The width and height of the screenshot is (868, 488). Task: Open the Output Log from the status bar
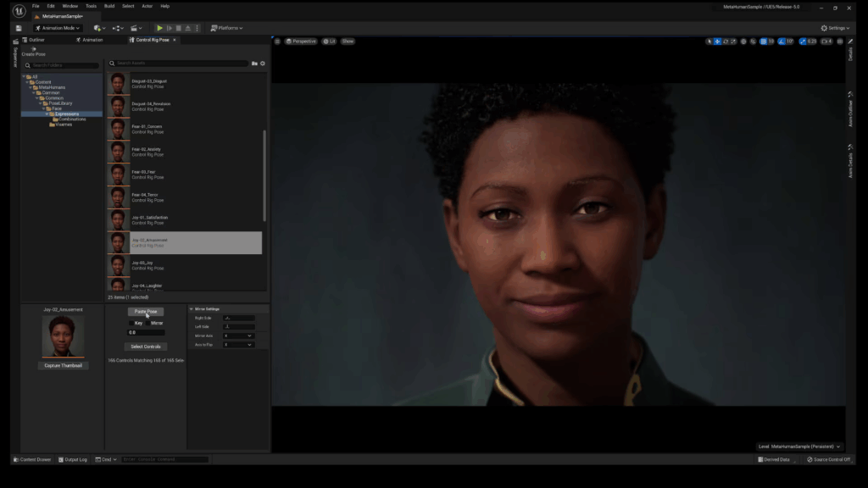pyautogui.click(x=75, y=459)
